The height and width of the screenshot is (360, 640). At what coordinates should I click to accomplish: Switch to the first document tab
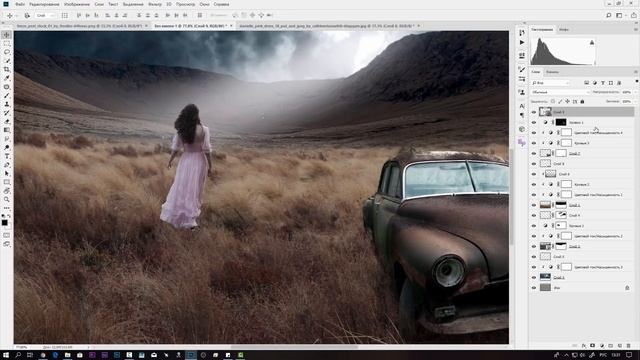click(x=79, y=26)
